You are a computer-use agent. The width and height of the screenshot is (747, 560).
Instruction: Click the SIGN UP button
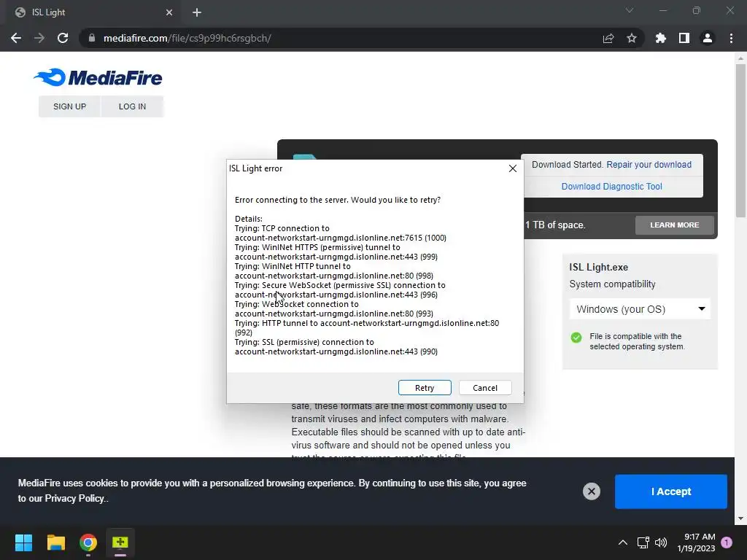69,106
